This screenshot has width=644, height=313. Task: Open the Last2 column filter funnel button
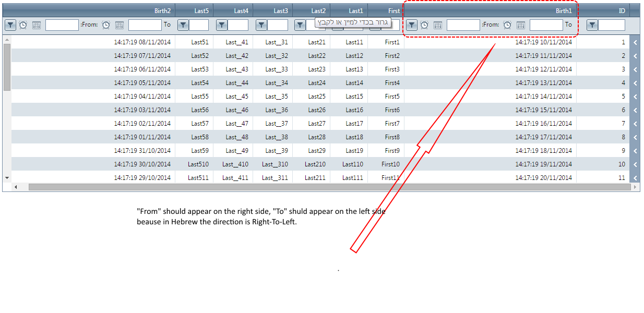[x=300, y=25]
